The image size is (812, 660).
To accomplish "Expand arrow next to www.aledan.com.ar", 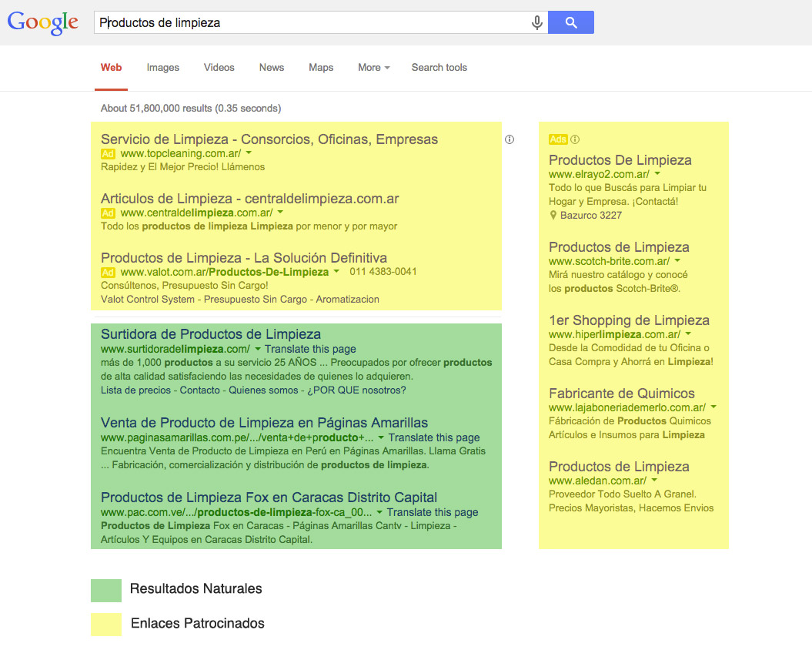I will [654, 480].
